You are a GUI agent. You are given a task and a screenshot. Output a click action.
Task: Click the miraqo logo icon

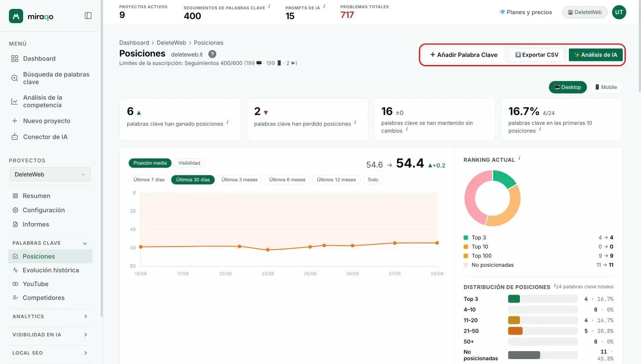pyautogui.click(x=16, y=16)
